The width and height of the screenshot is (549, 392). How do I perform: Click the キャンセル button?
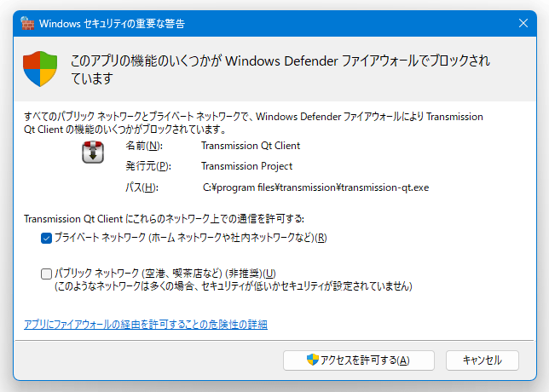[x=483, y=360]
